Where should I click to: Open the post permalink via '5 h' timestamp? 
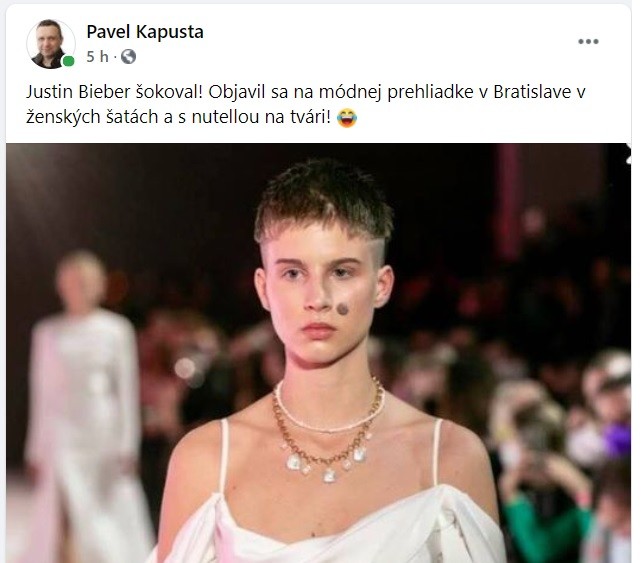[97, 57]
